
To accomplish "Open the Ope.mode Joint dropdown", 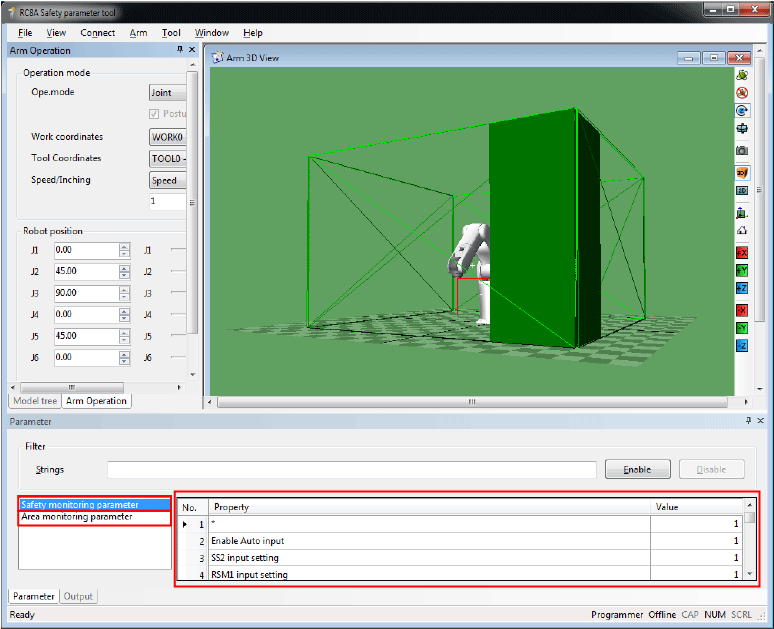I will pyautogui.click(x=167, y=93).
